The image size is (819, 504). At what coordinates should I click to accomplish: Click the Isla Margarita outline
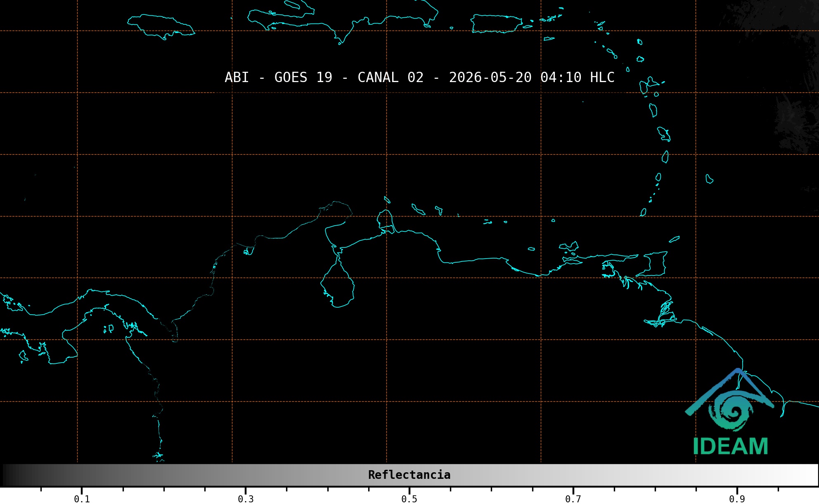click(569, 247)
